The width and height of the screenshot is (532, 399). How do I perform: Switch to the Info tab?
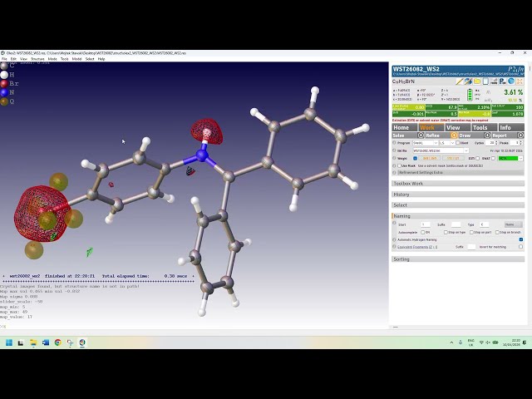[x=512, y=127]
